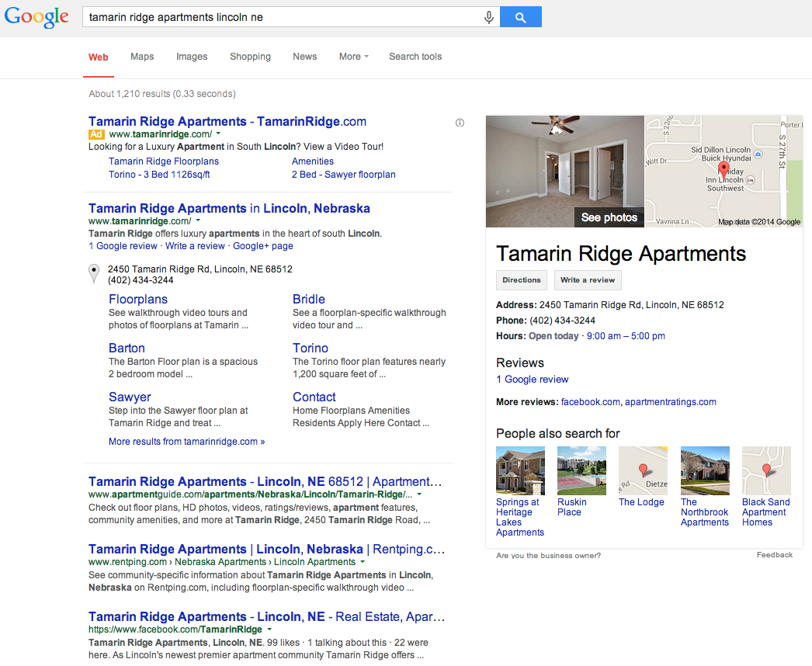Click hours 9:00 am – 5:00 pm
Image resolution: width=812 pixels, height=666 pixels.
626,336
